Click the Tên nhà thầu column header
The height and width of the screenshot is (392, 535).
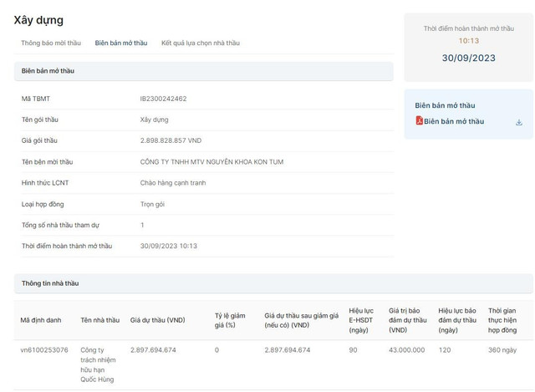click(99, 320)
